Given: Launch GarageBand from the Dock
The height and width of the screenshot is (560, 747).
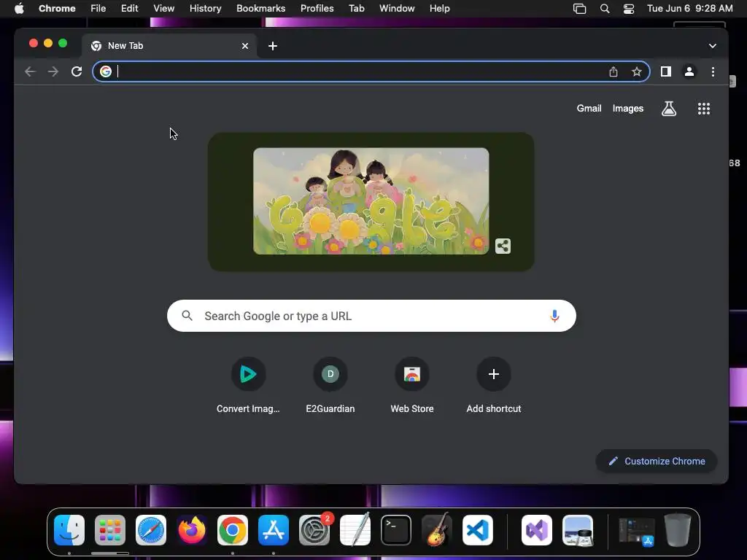Looking at the screenshot, I should (x=437, y=530).
